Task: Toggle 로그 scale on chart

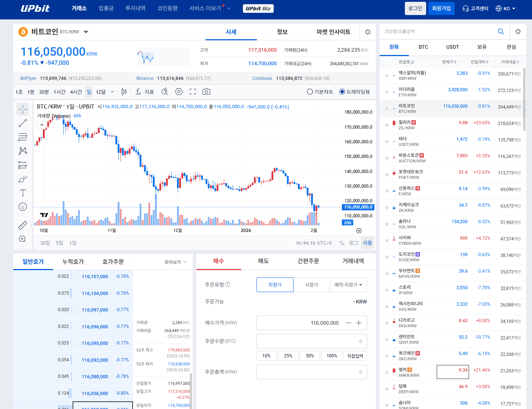Action: click(354, 243)
